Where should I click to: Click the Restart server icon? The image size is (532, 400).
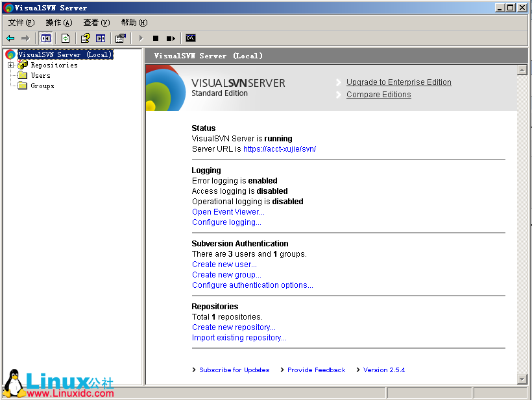click(x=171, y=38)
